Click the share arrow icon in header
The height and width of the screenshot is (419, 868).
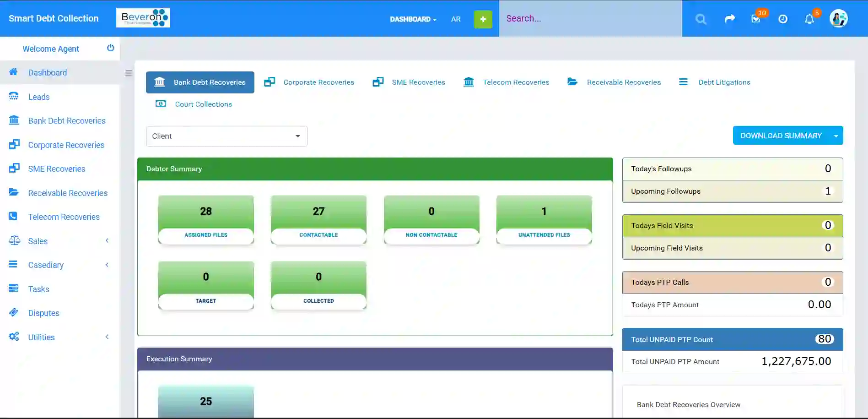730,19
